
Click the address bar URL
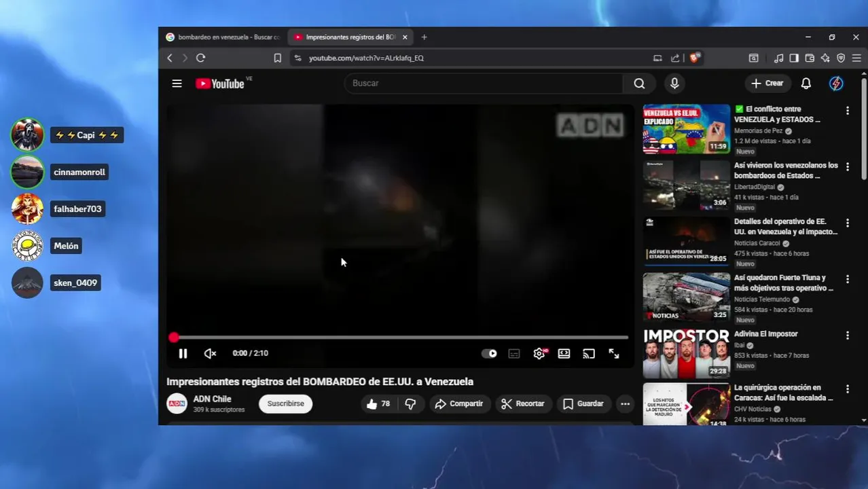point(366,58)
